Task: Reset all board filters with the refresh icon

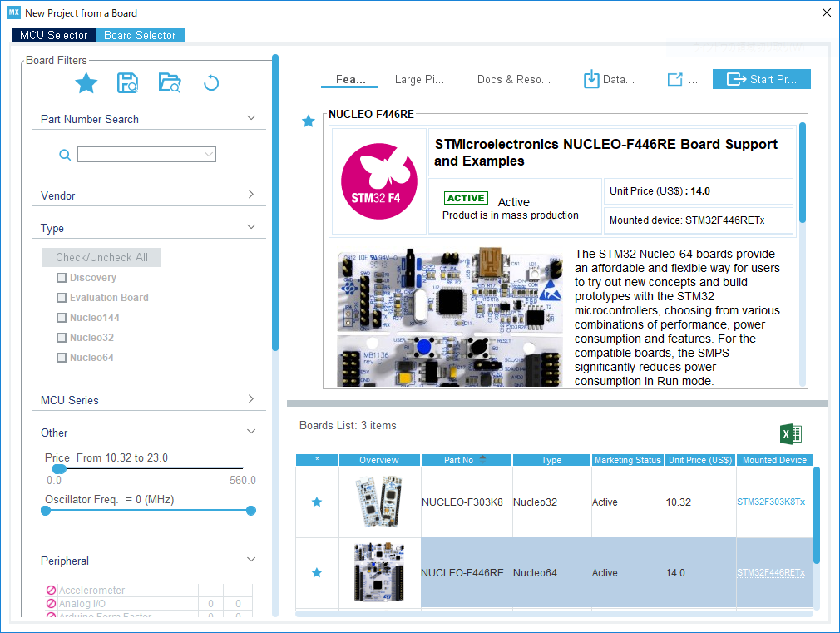Action: (x=211, y=83)
